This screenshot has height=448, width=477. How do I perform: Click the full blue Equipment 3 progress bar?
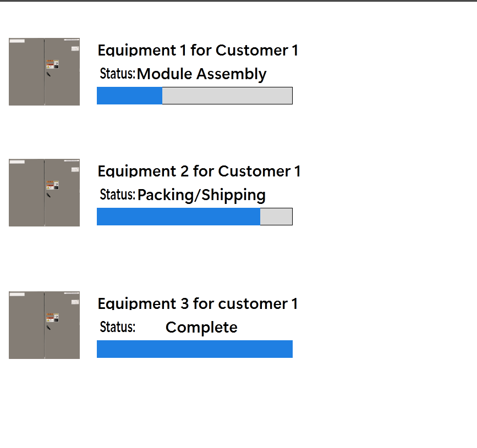point(195,349)
